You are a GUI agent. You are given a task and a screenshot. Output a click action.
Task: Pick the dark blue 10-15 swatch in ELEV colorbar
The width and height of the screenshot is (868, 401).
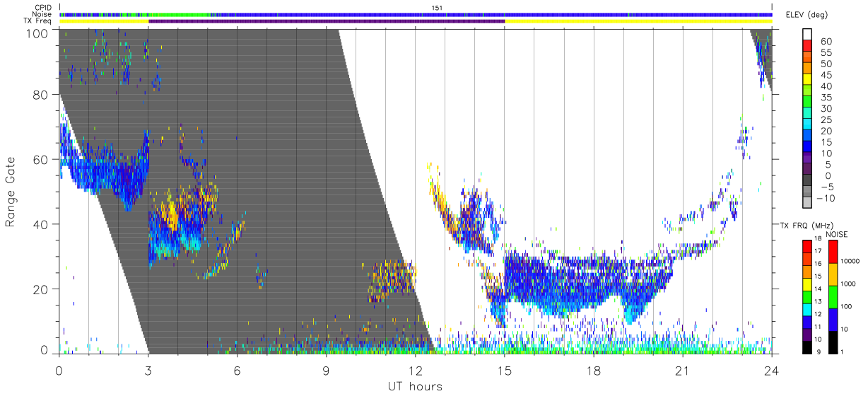(x=808, y=148)
